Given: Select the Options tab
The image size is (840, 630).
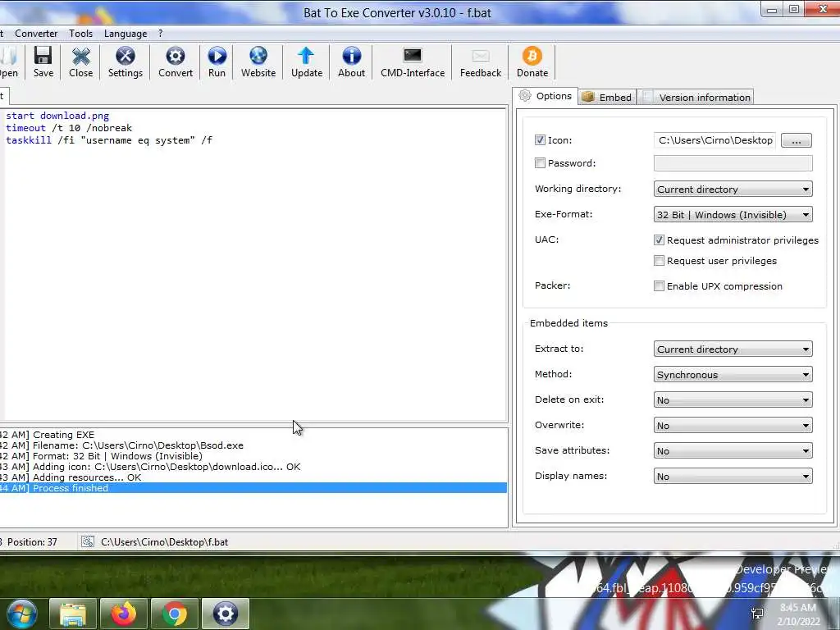Looking at the screenshot, I should click(546, 96).
